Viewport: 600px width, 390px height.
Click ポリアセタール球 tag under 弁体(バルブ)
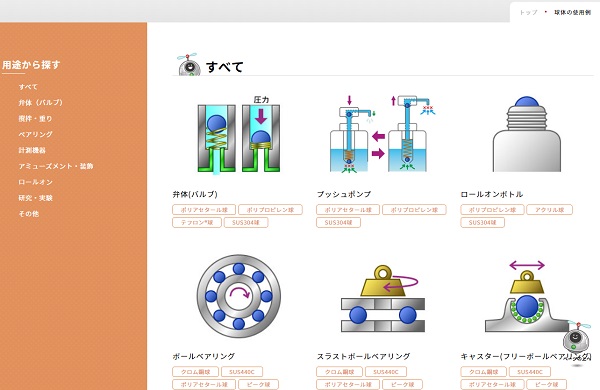tap(204, 210)
